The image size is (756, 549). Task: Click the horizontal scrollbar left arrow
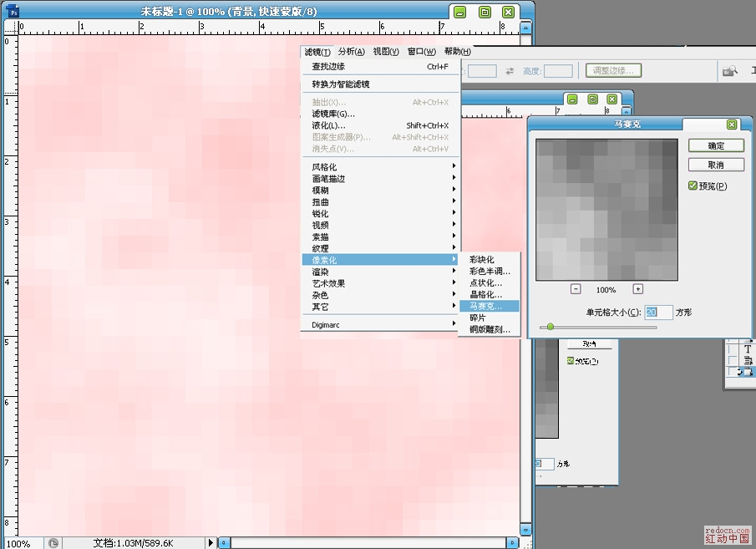click(224, 543)
